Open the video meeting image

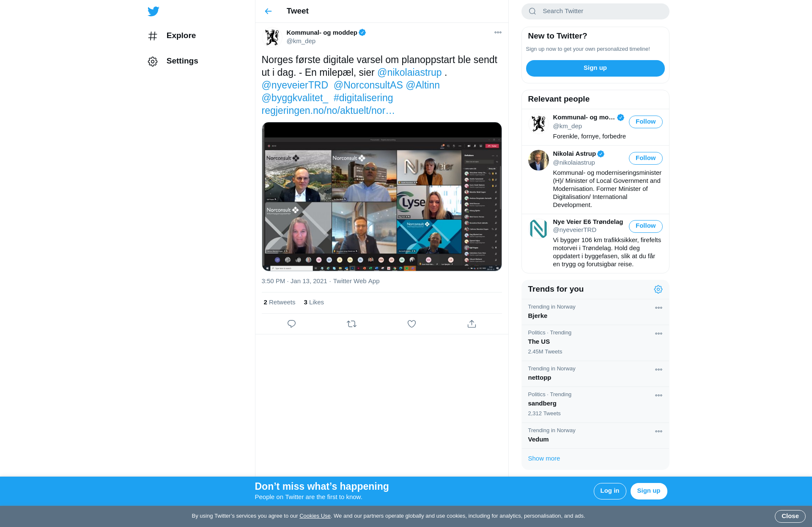point(381,196)
